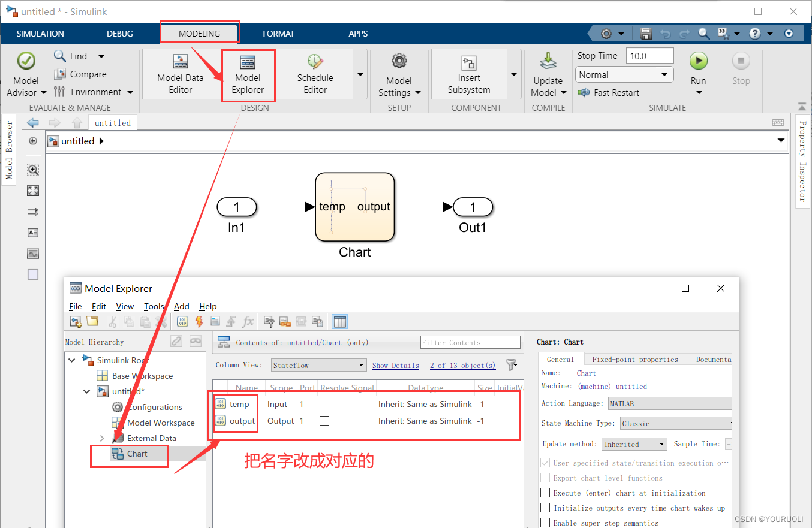Open the Property Inspector side panel
Screen dimensions: 812x528
[x=802, y=161]
